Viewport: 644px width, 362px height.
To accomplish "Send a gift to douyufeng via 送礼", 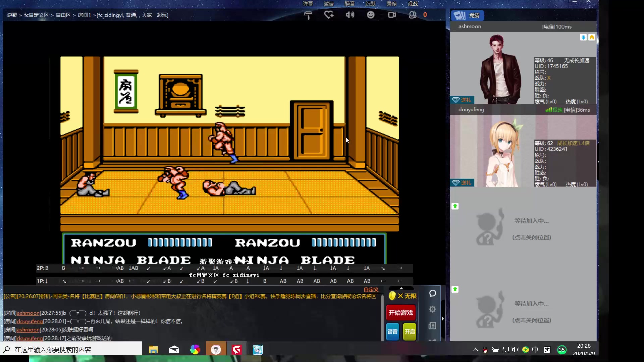I will click(x=462, y=183).
